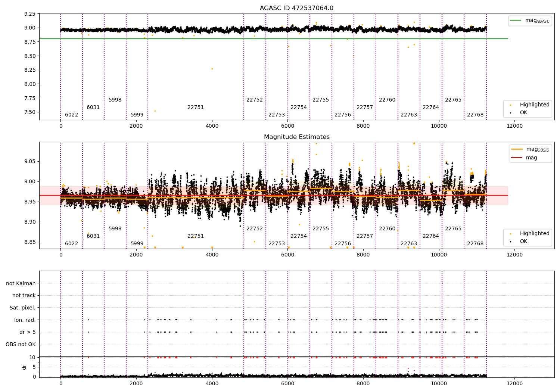Click the "Magnitude Estimates" plot title
The width and height of the screenshot is (560, 392).
click(x=297, y=137)
